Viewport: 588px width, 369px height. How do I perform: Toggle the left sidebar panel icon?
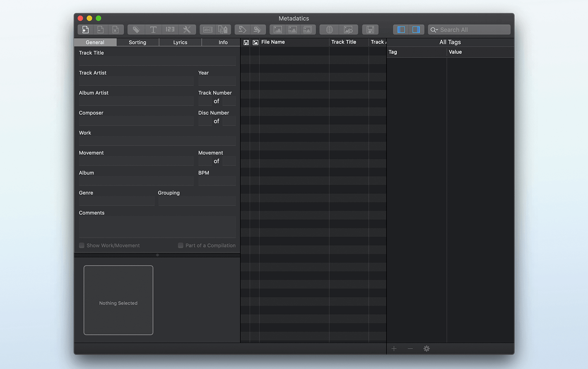(x=401, y=29)
